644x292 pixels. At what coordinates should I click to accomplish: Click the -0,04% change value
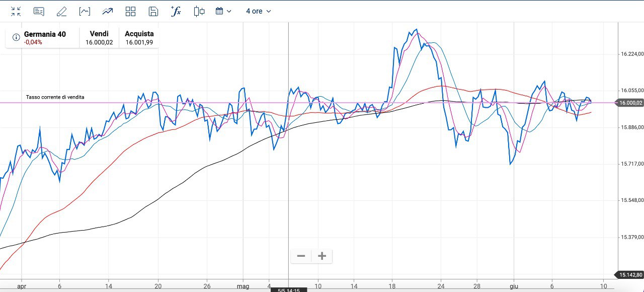tap(33, 42)
